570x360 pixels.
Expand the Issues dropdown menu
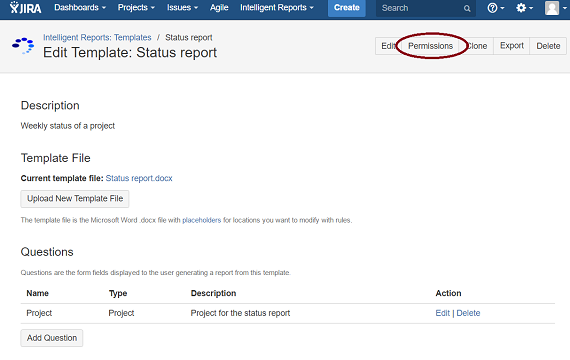coord(182,8)
